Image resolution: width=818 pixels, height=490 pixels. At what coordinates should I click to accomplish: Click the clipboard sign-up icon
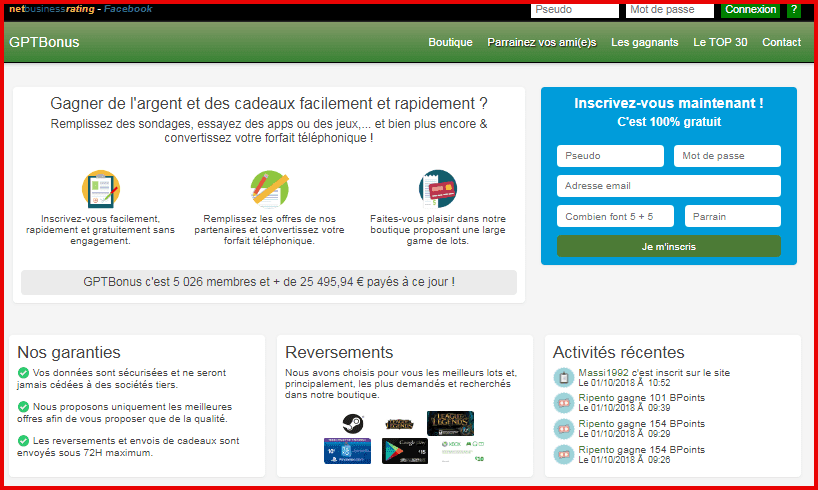[x=100, y=189]
